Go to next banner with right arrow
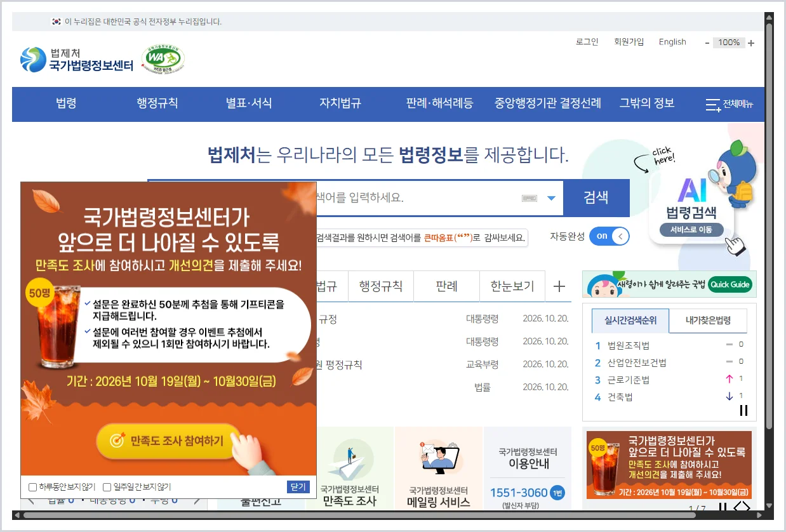This screenshot has height=532, width=786. 747,507
